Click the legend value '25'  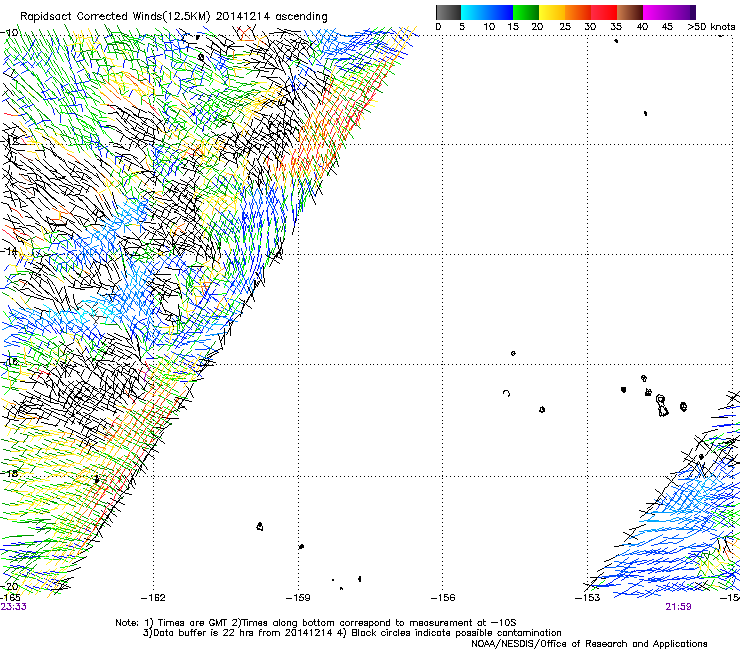pyautogui.click(x=565, y=27)
